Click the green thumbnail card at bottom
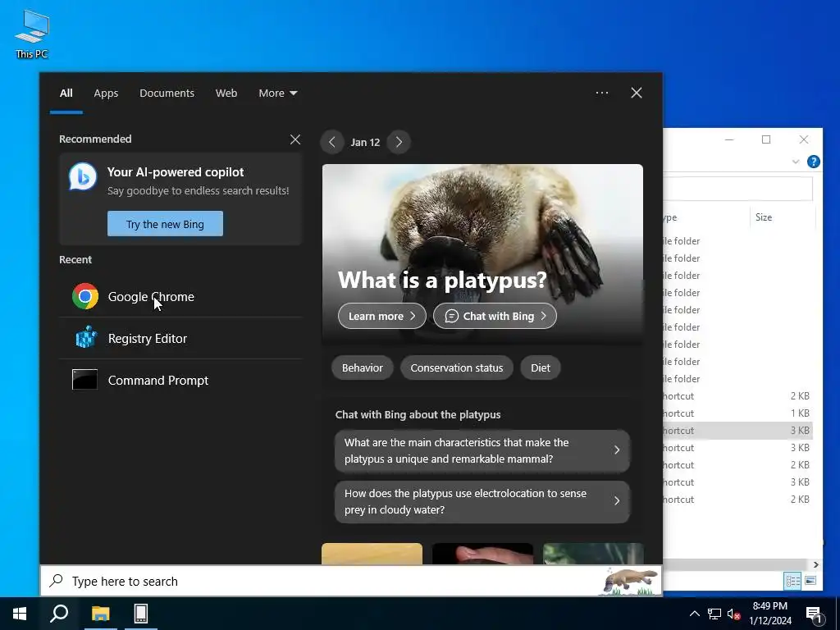The width and height of the screenshot is (840, 630). [593, 554]
